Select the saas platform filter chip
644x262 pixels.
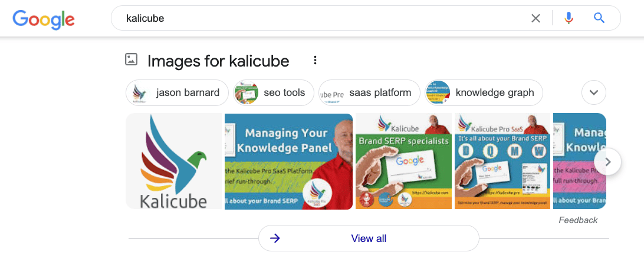[369, 92]
